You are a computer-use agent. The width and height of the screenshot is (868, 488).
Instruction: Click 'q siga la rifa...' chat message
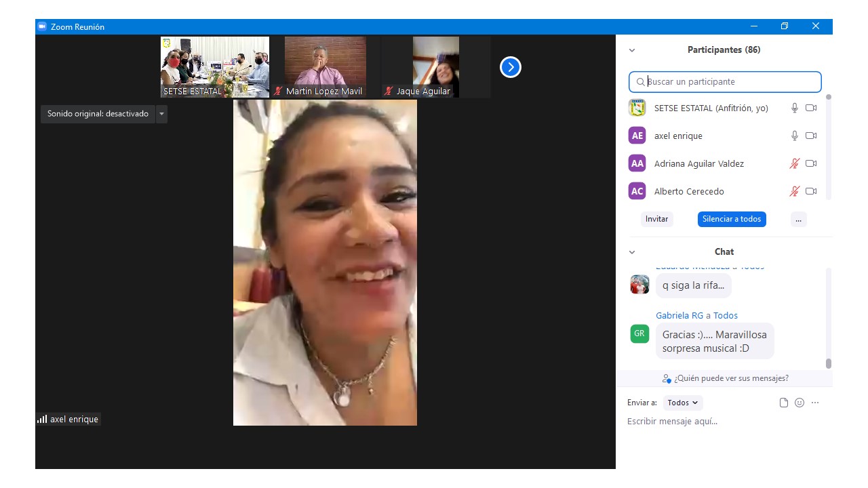693,285
